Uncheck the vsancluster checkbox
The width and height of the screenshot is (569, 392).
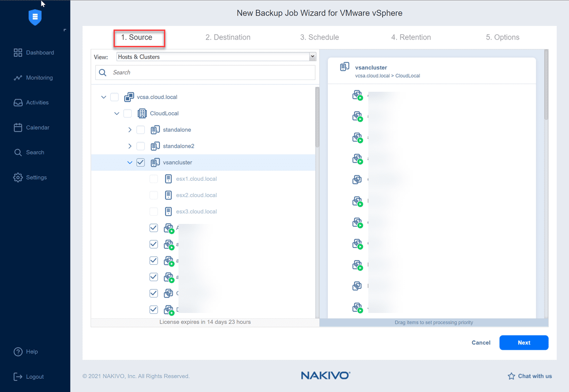point(140,162)
